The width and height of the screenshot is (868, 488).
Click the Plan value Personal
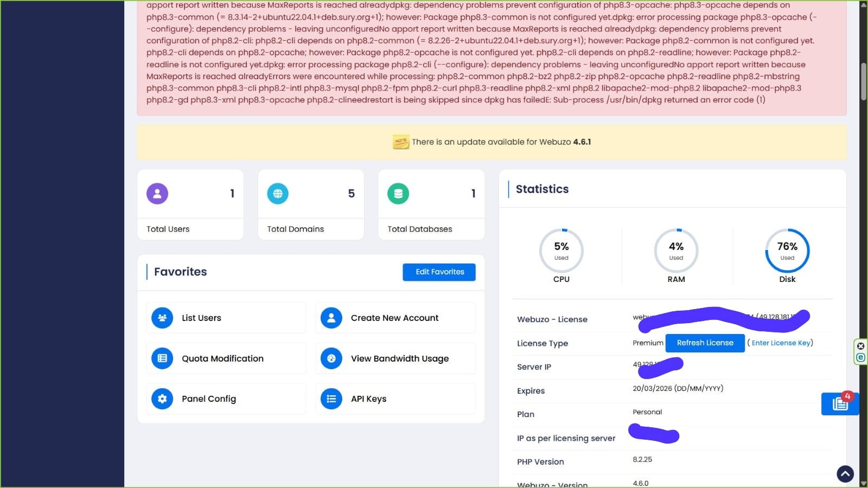[x=647, y=412]
